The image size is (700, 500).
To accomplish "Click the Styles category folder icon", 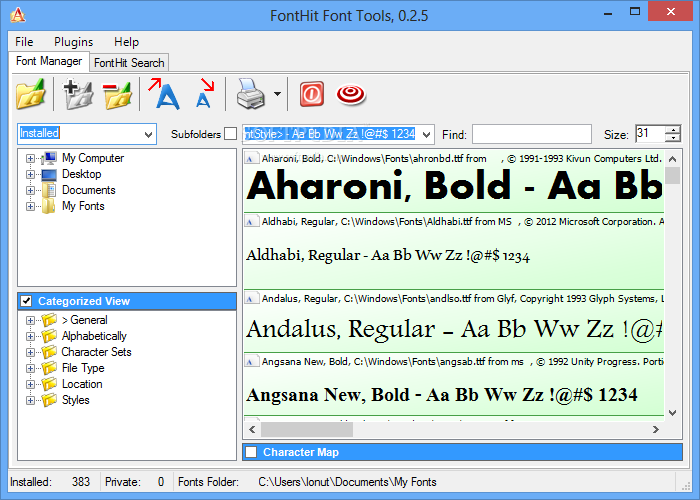I will pyautogui.click(x=49, y=400).
